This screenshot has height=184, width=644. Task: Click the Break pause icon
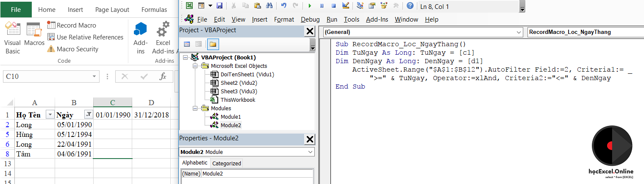[x=322, y=6]
